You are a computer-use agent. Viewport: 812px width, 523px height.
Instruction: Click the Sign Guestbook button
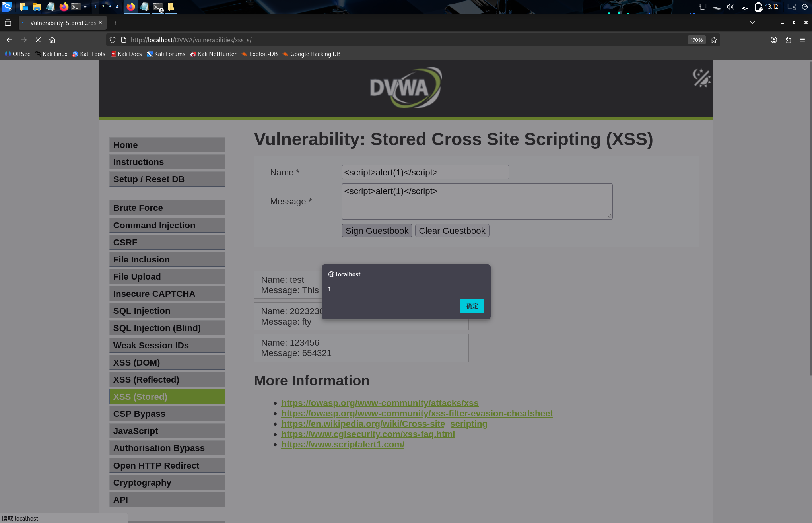(x=377, y=231)
